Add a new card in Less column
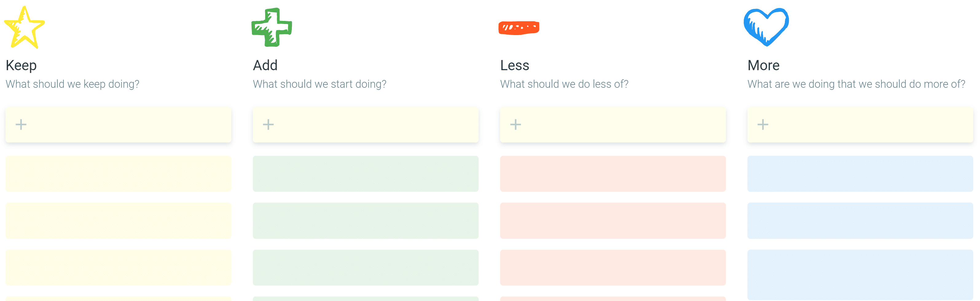The image size is (980, 301). [613, 125]
